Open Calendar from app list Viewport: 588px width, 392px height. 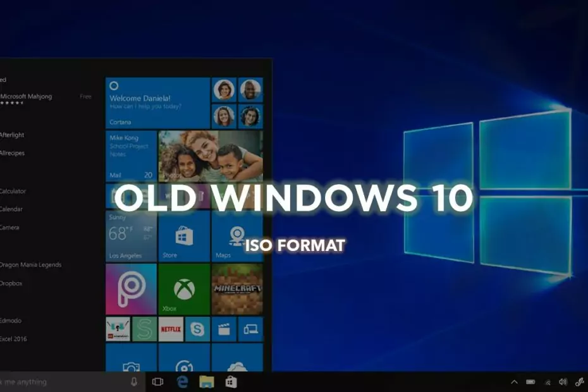coord(11,209)
